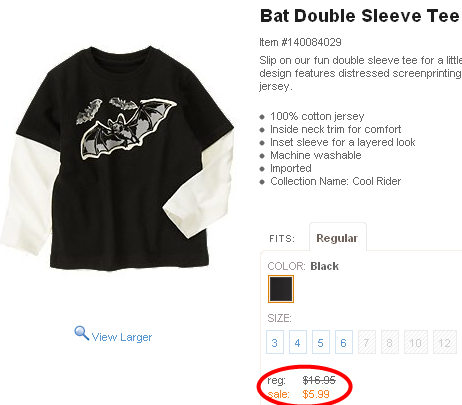Open the View Larger link
462x405 pixels.
122,337
